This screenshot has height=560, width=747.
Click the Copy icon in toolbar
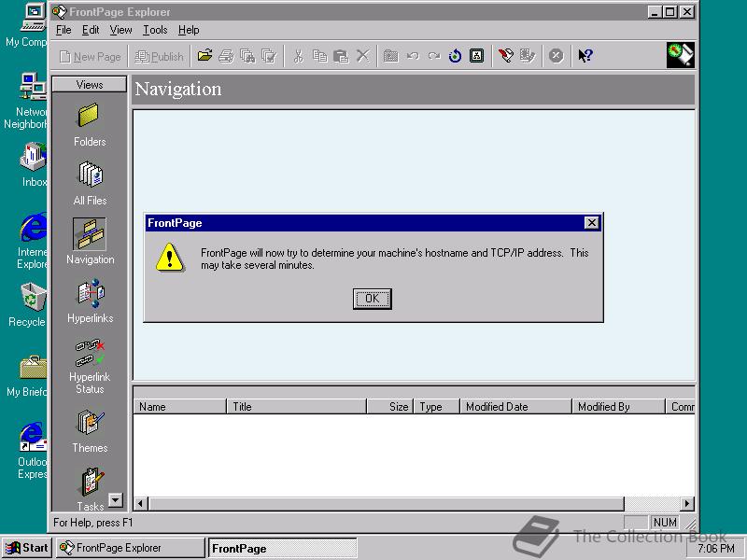pos(319,56)
